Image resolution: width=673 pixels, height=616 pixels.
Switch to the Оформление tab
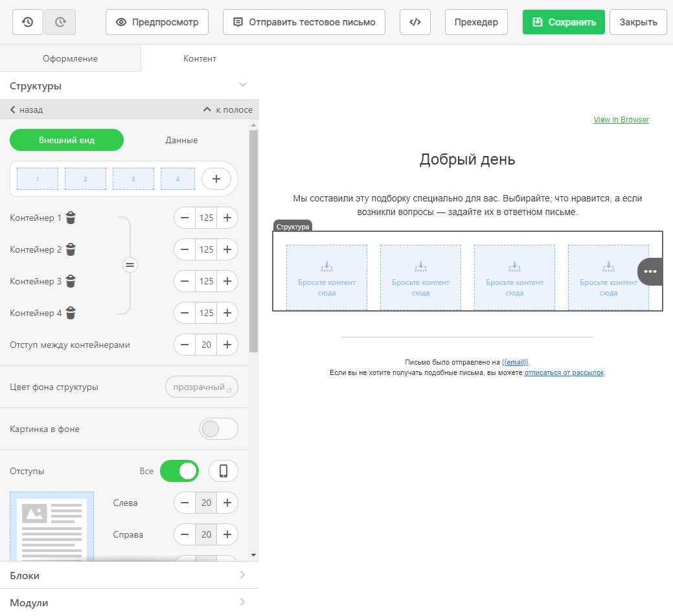pyautogui.click(x=70, y=58)
